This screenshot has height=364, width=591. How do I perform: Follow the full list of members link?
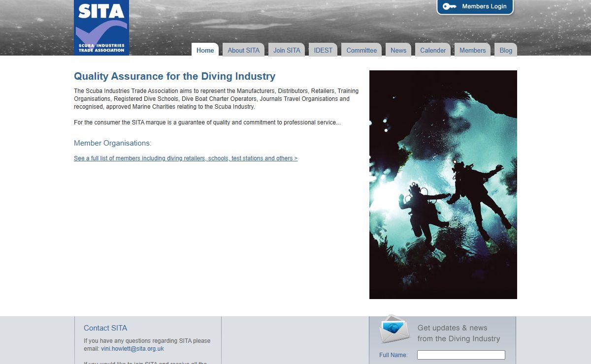click(186, 158)
